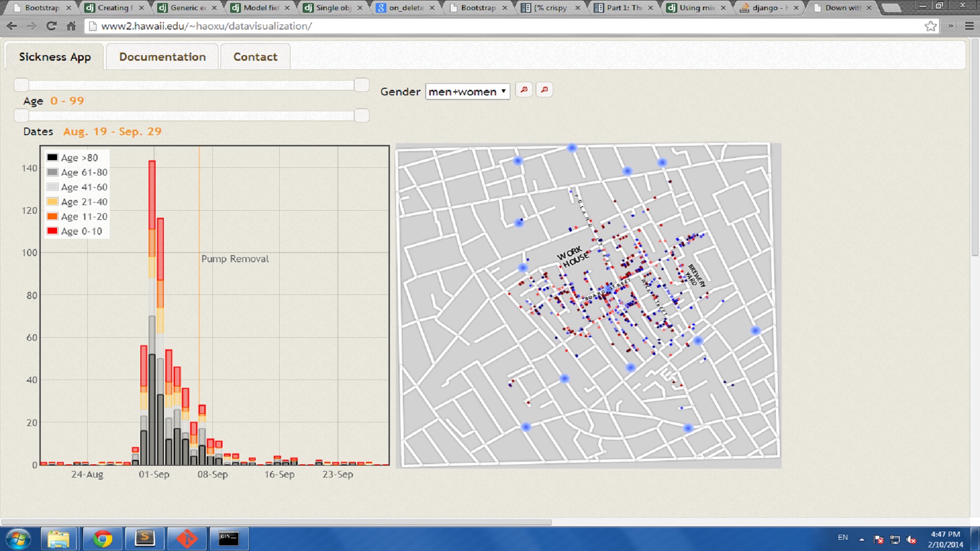Image resolution: width=980 pixels, height=551 pixels.
Task: Click the 01-Sep axis label
Action: click(154, 474)
